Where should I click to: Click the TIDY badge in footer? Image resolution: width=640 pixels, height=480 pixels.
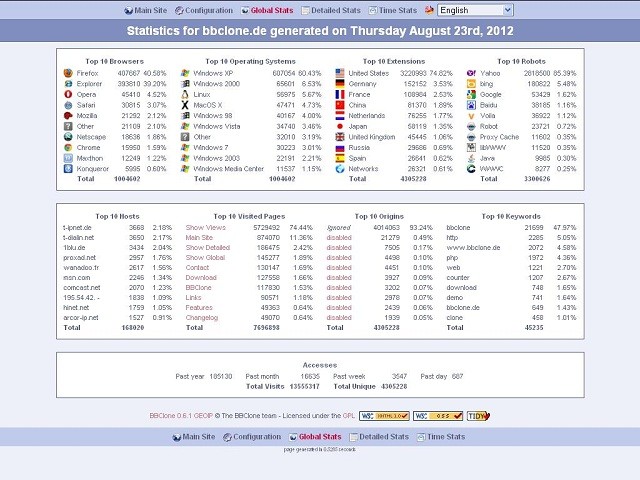pos(478,416)
